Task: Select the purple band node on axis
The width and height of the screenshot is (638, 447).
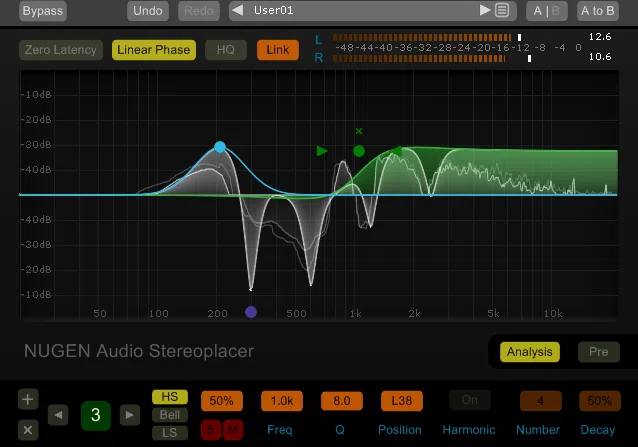Action: tap(251, 312)
